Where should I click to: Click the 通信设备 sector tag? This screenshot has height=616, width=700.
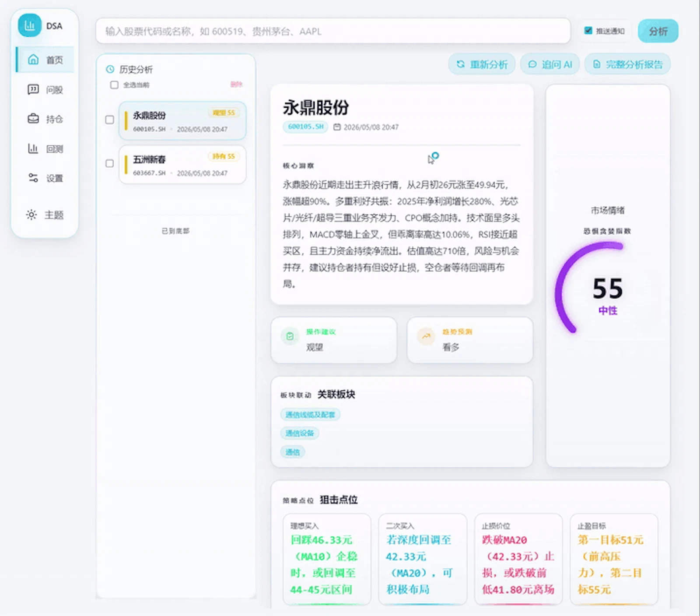(300, 433)
